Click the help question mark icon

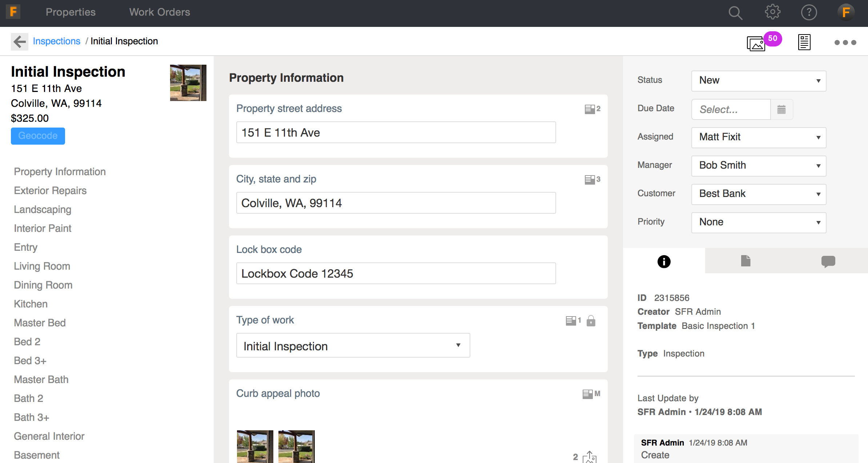pos(809,13)
